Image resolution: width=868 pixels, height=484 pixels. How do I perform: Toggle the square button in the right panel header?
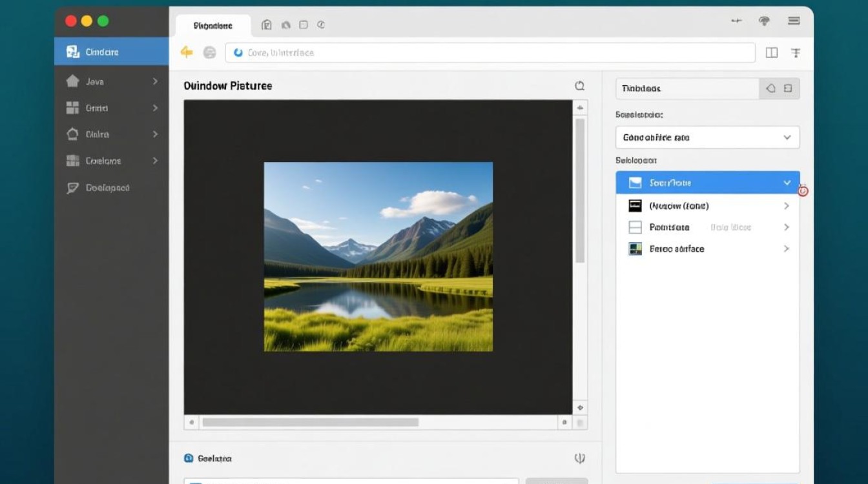[788, 88]
